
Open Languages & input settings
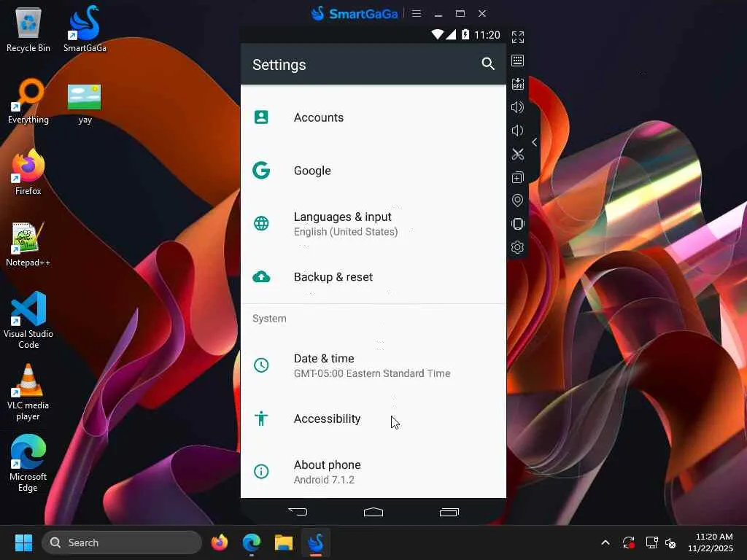coord(373,224)
